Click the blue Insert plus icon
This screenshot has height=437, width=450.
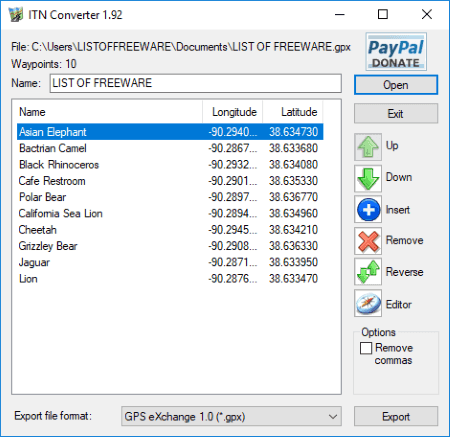click(x=368, y=209)
